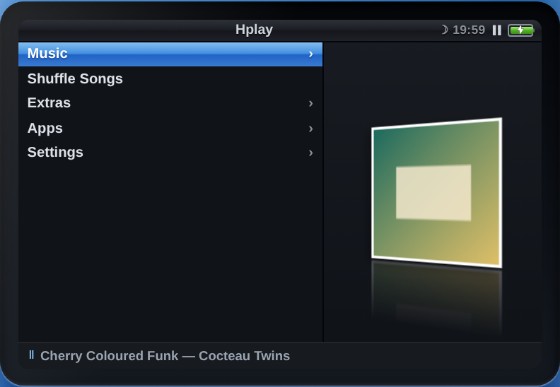Select Shuffle Songs
Screen dimensions: 560x387
tap(170, 79)
